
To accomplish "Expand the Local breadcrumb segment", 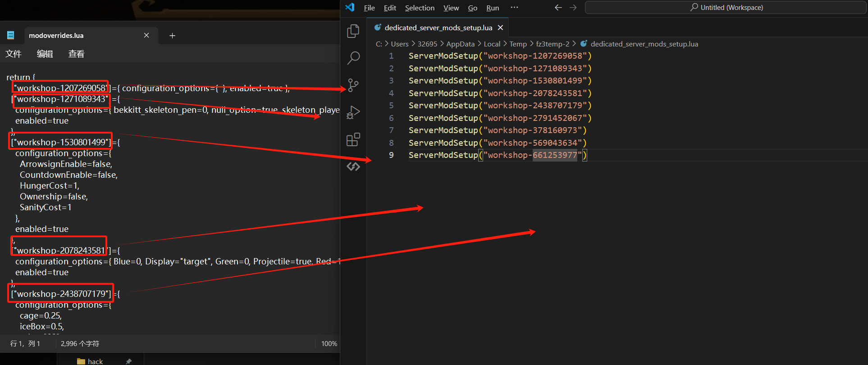I will [x=492, y=44].
